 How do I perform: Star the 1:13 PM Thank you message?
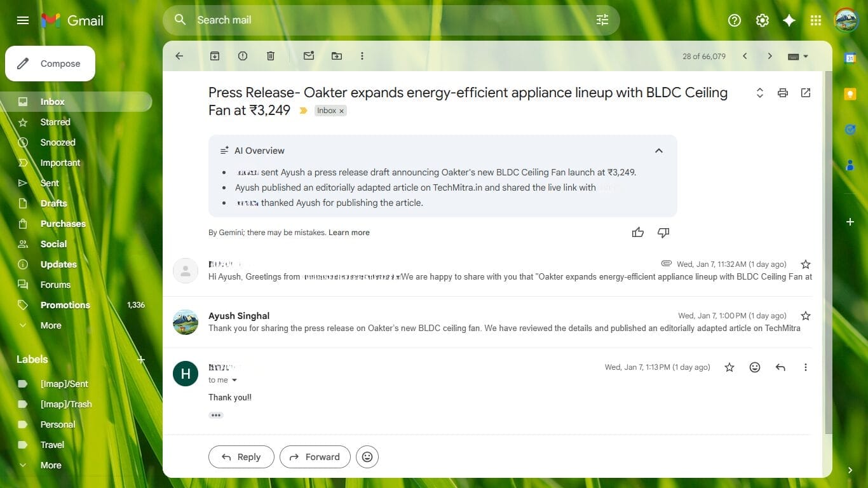coord(729,367)
